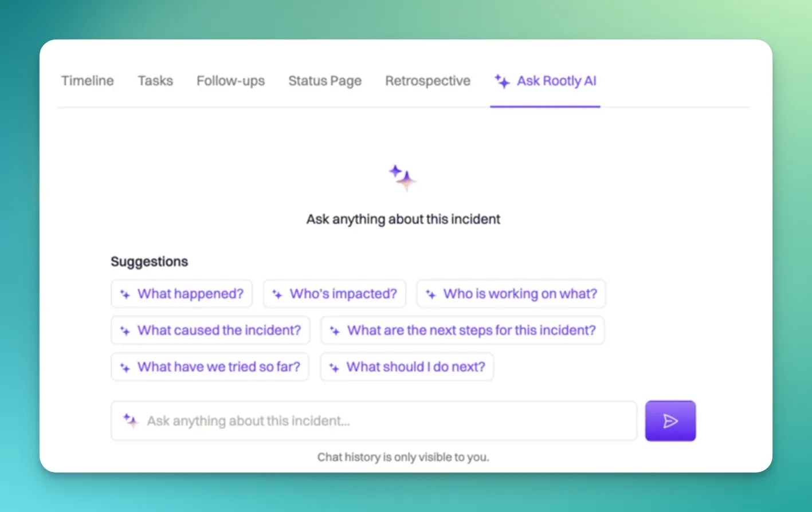Click "What have we tried so far?"
Viewport: 812px width, 512px height.
click(210, 367)
